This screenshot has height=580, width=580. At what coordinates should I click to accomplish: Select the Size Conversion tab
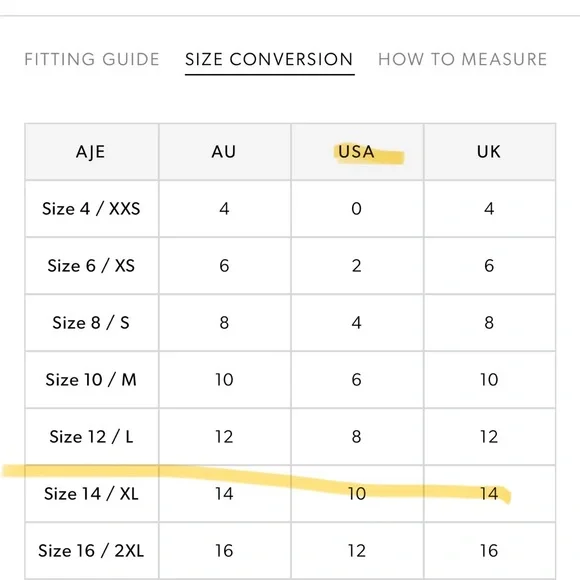269,60
